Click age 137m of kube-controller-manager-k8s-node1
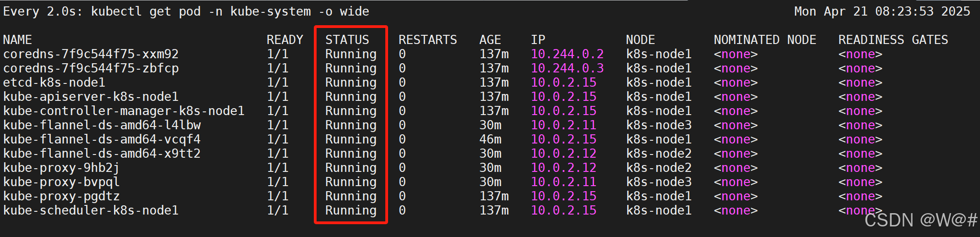 coord(494,111)
